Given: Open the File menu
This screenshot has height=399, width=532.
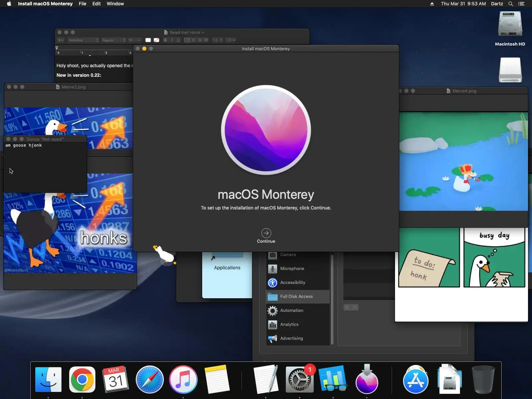Looking at the screenshot, I should click(x=82, y=4).
